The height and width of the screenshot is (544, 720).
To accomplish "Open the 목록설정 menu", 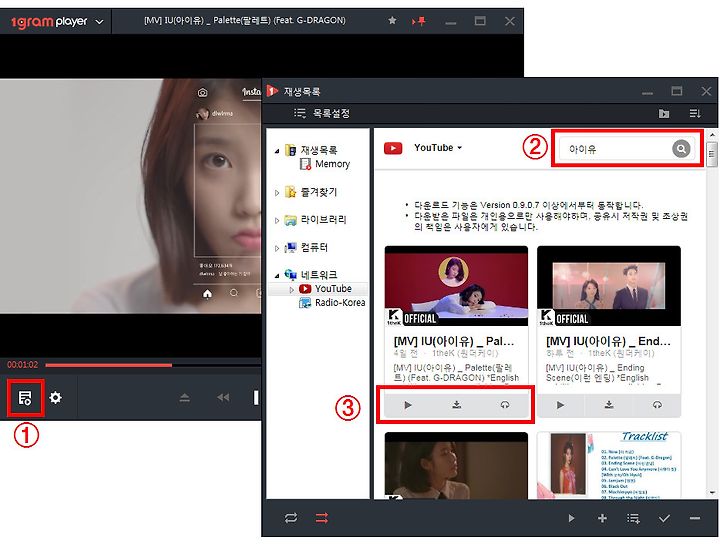I will point(322,113).
